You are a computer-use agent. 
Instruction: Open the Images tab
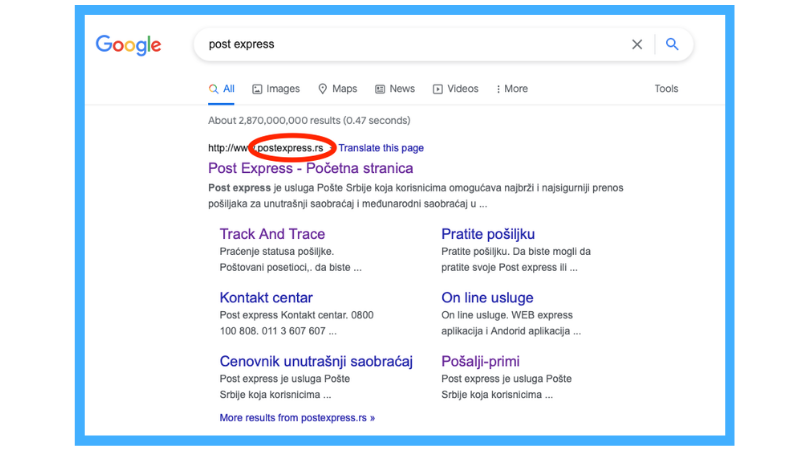click(x=276, y=89)
